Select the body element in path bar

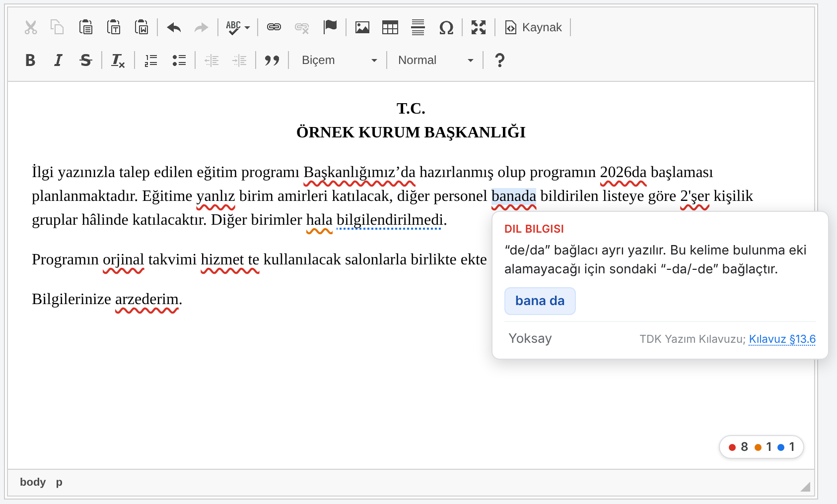click(x=33, y=482)
